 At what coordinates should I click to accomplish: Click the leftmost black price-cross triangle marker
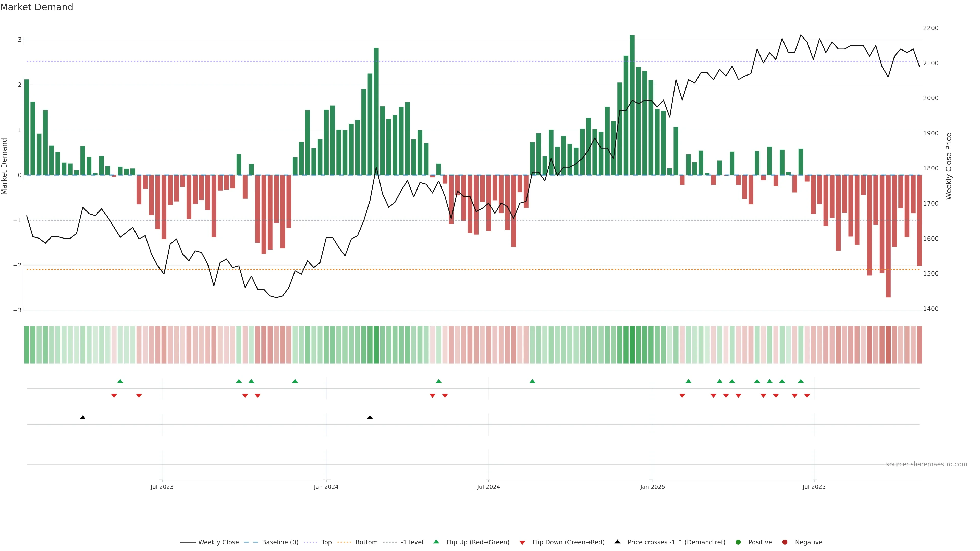(x=82, y=418)
